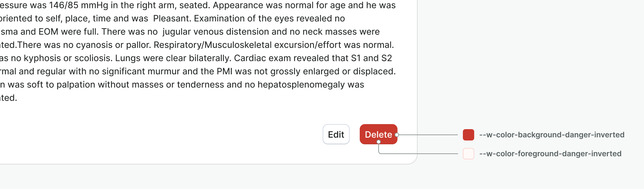Click the --w-color-foreground-danger-inverted token label
Viewport: 644px width, 189px height.
[550, 154]
